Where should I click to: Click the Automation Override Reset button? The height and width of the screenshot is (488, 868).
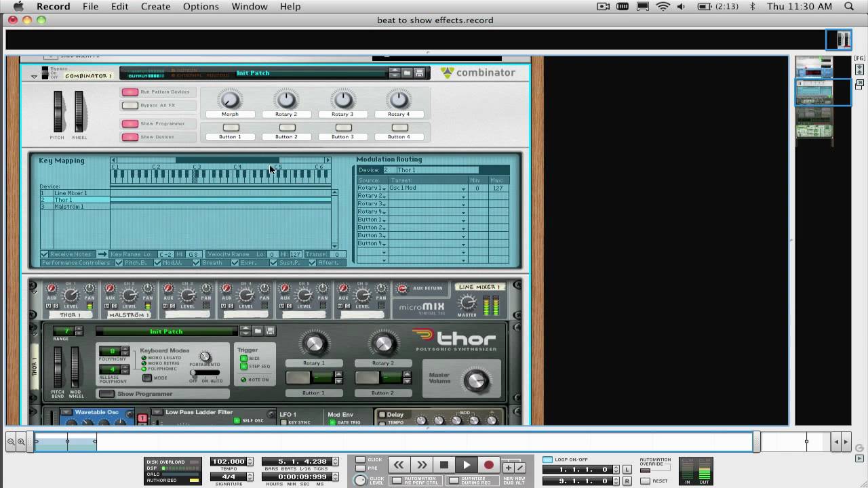pos(645,481)
